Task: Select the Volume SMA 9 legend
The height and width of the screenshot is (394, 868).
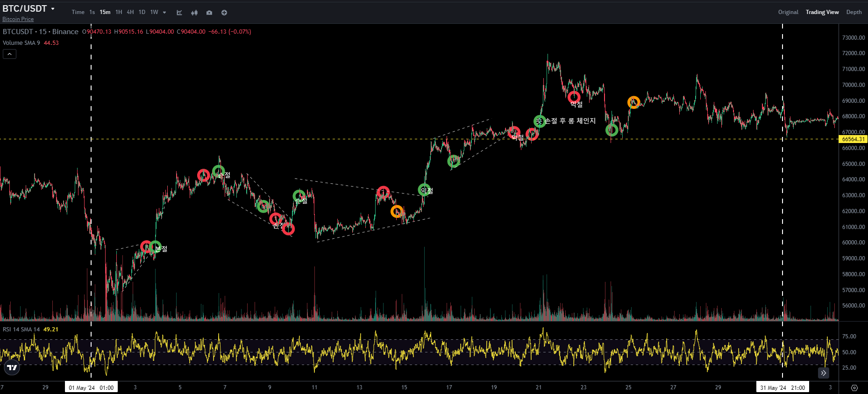Action: coord(21,43)
